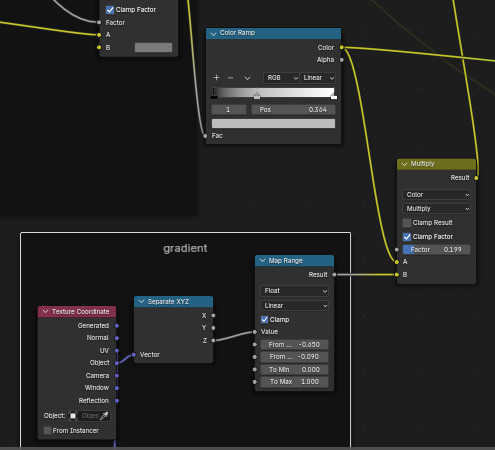Viewport: 495px width, 450px height.
Task: Select the black color stop on the ramp
Action: click(x=214, y=97)
